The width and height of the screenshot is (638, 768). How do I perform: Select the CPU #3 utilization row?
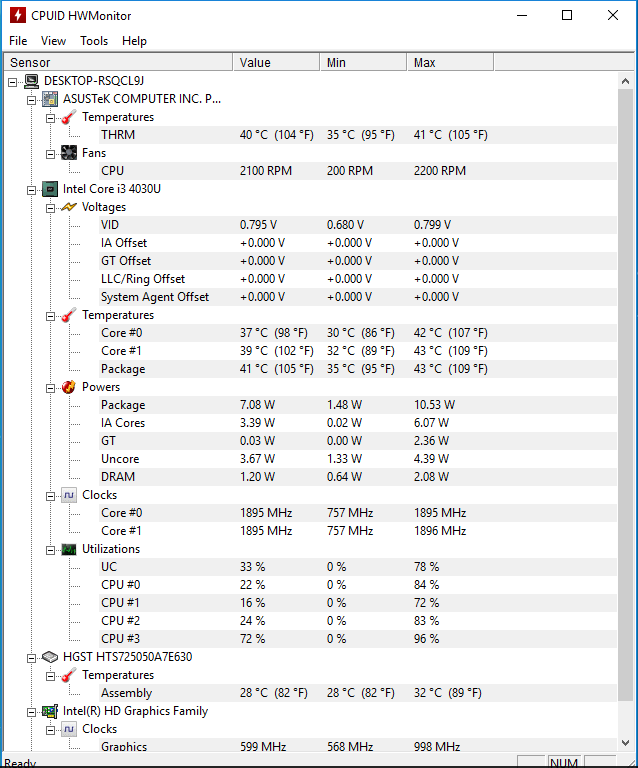[x=358, y=639]
